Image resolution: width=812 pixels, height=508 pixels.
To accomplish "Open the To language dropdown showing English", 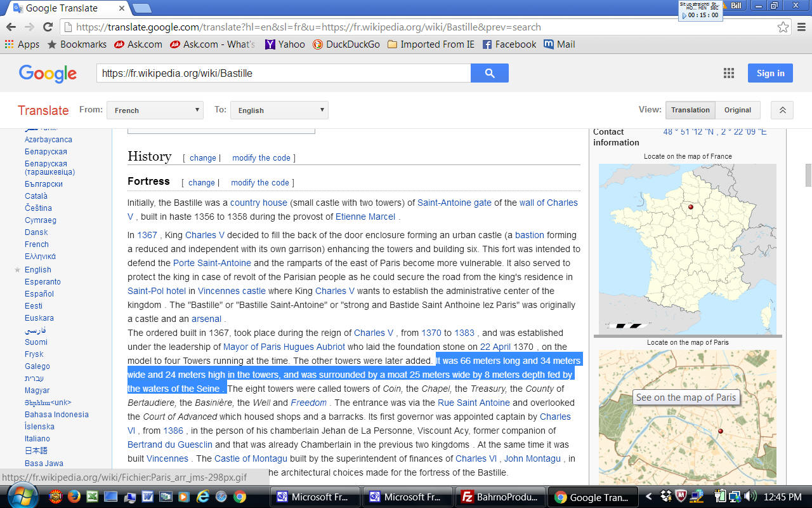I will 279,110.
